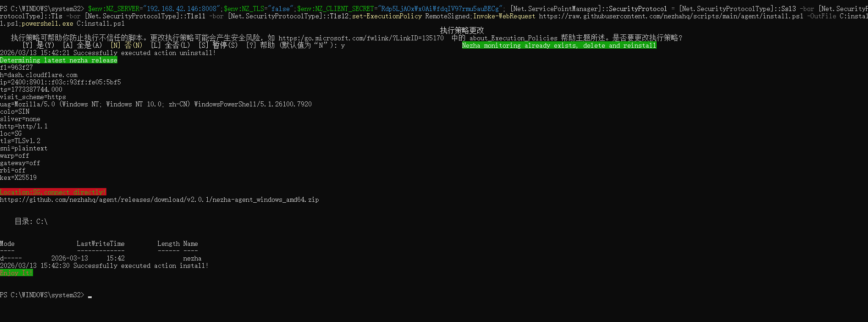The image size is (868, 322).
Task: Click the red "Location:SG, connect directly!" line
Action: [x=53, y=192]
